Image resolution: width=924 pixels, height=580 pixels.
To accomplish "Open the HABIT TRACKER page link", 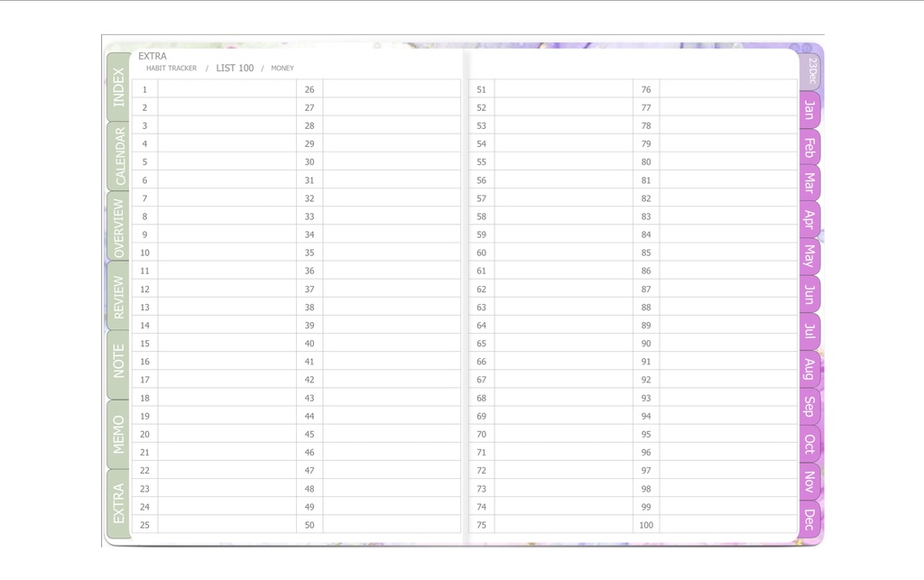I will pos(171,68).
